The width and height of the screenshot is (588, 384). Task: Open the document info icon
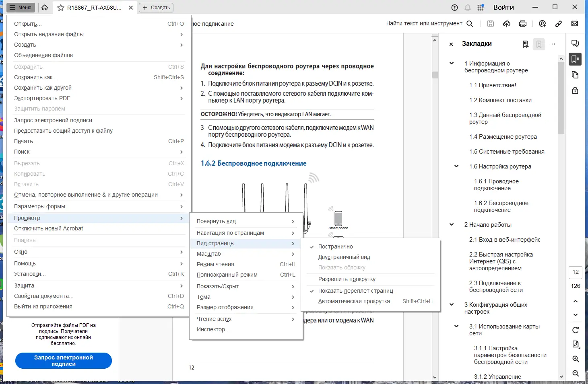[576, 344]
